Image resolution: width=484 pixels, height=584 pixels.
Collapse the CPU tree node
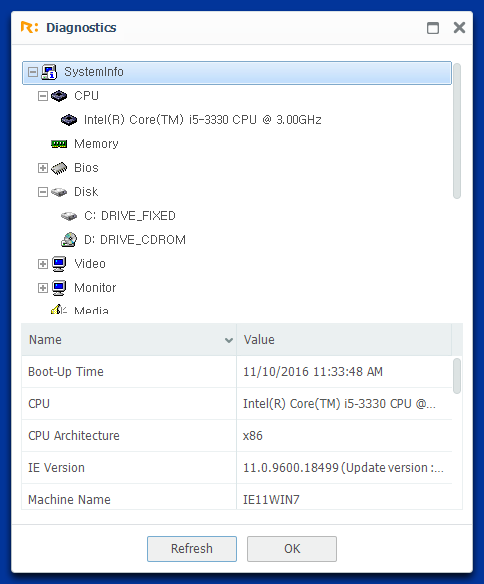pyautogui.click(x=43, y=96)
